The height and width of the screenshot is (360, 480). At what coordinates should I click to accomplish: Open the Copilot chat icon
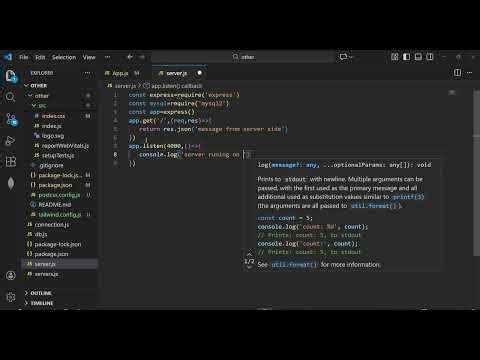(x=343, y=57)
